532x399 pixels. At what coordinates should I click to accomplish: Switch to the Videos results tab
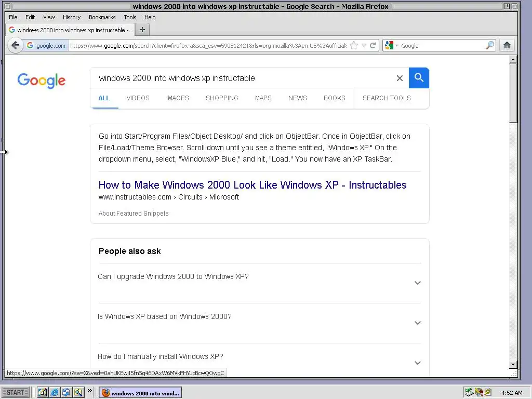click(x=138, y=98)
